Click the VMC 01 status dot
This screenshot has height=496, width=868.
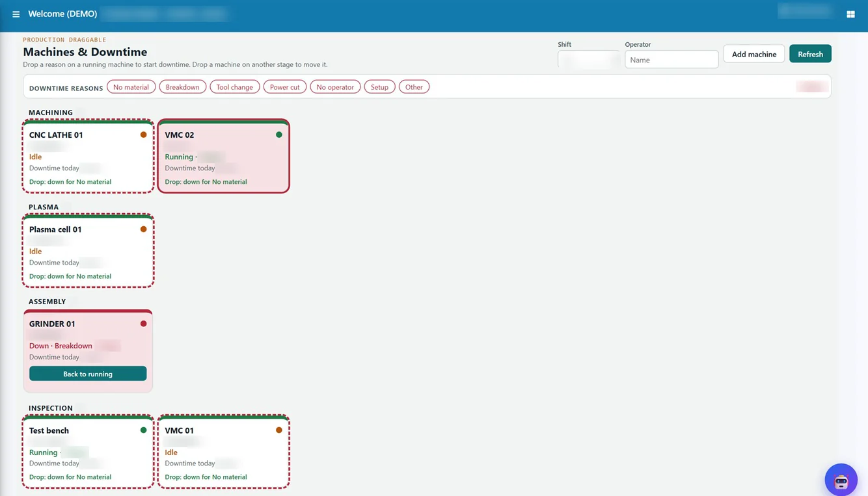[279, 430]
